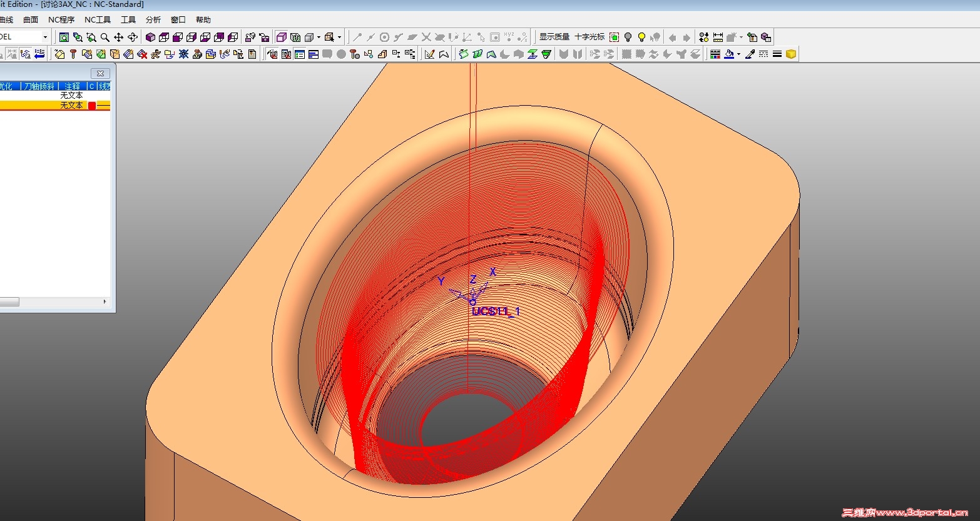Open the 工具 menu

coord(128,20)
